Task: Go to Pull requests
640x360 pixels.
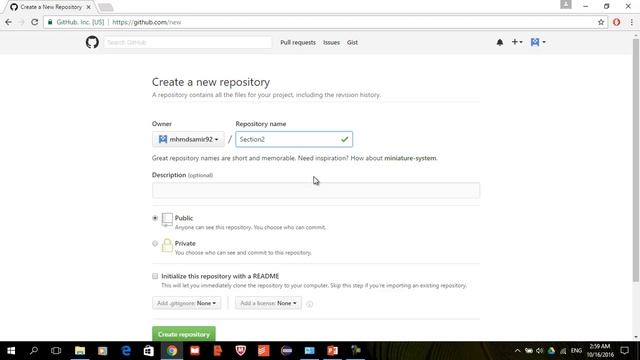Action: (298, 42)
